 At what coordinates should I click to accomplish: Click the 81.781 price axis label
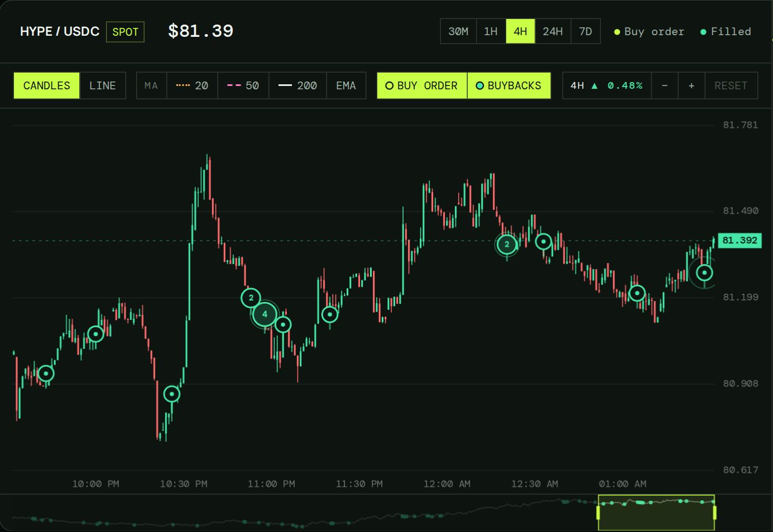tap(741, 125)
